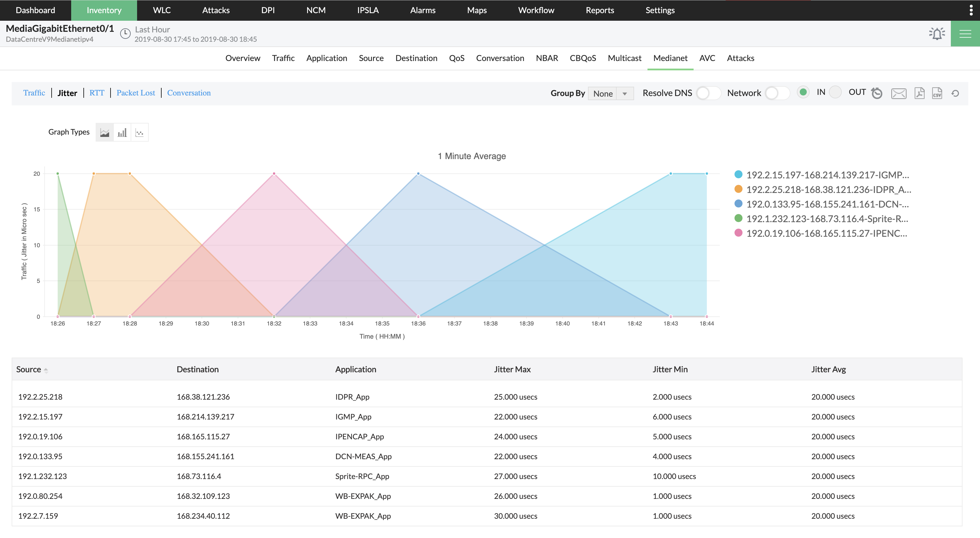980x538 pixels.
Task: Export the data as CSV
Action: tap(937, 93)
